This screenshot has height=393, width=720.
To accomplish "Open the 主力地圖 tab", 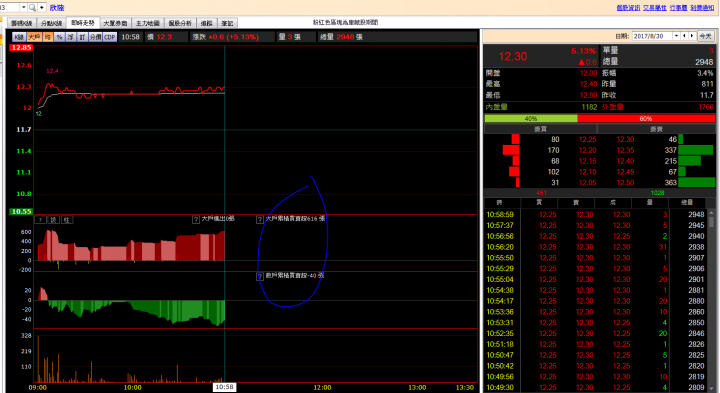I will click(147, 23).
